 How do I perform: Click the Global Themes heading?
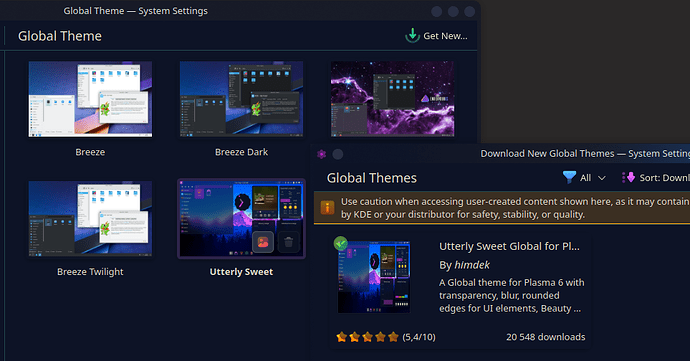tap(372, 178)
